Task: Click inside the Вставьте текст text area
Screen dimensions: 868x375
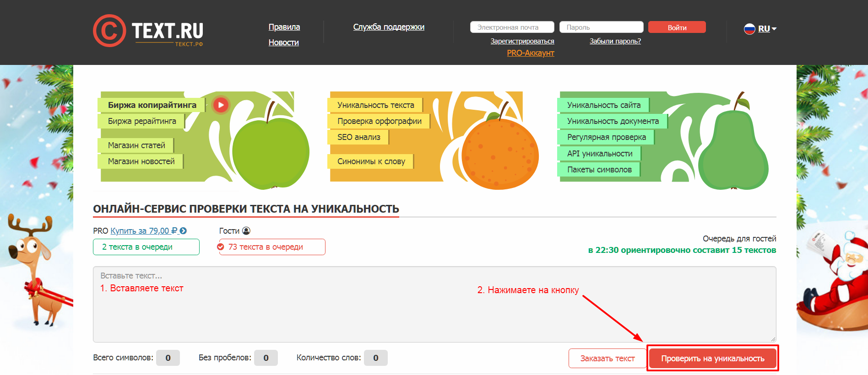Action: pos(434,304)
